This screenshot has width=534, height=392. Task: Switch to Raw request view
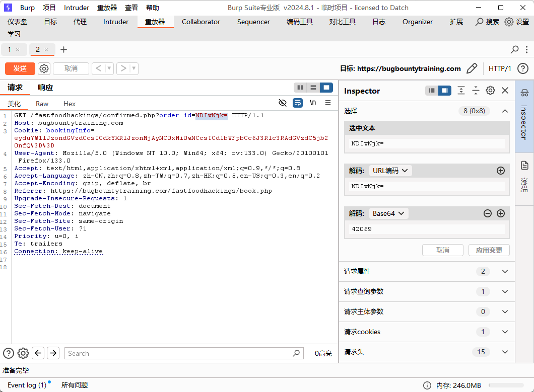click(42, 104)
